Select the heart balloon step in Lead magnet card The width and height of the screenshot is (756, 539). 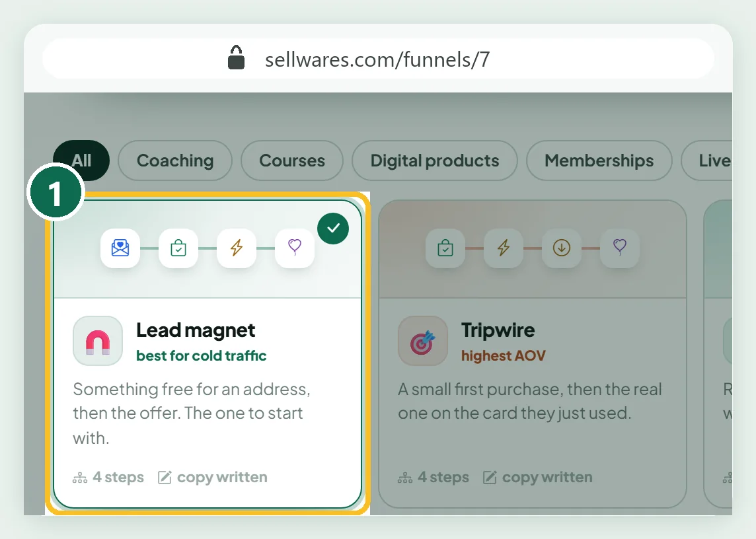pyautogui.click(x=295, y=248)
